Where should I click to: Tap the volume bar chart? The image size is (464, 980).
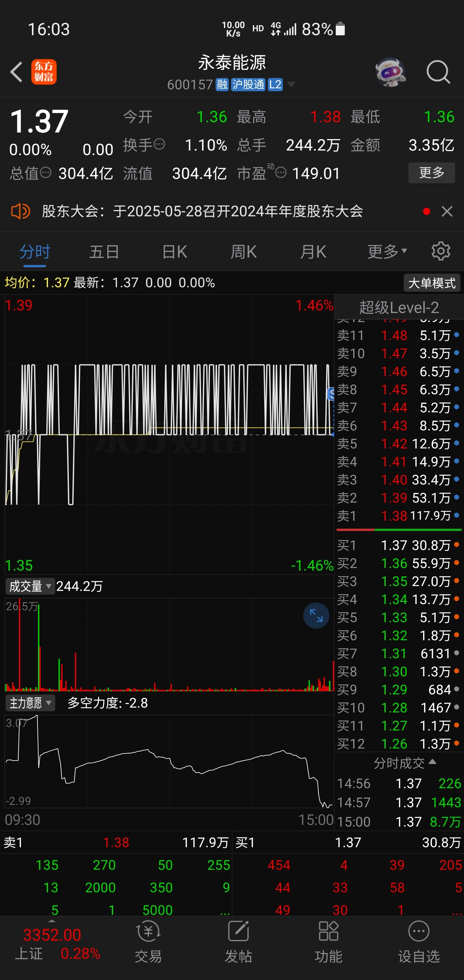[169, 645]
